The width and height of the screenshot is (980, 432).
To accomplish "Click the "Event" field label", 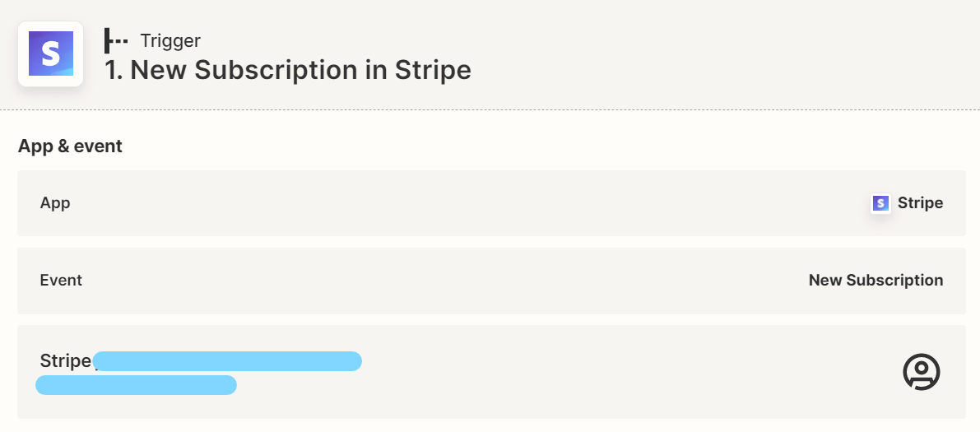I will (61, 280).
